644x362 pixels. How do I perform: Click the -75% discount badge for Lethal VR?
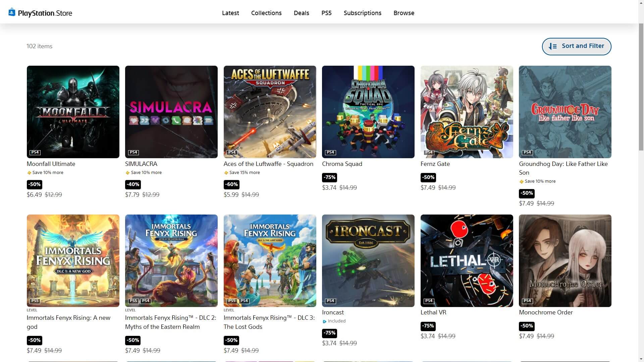point(428,326)
